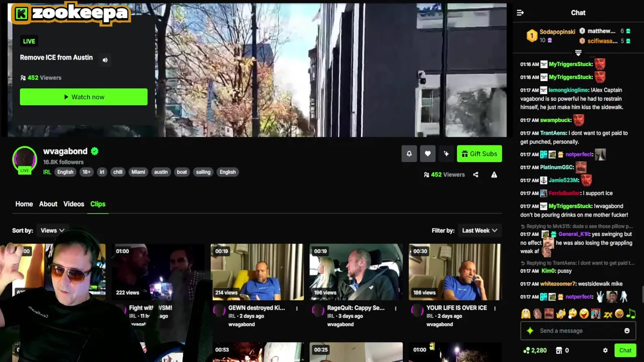Open the share icon next to viewer count
This screenshot has width=644, height=362.
pos(475,174)
